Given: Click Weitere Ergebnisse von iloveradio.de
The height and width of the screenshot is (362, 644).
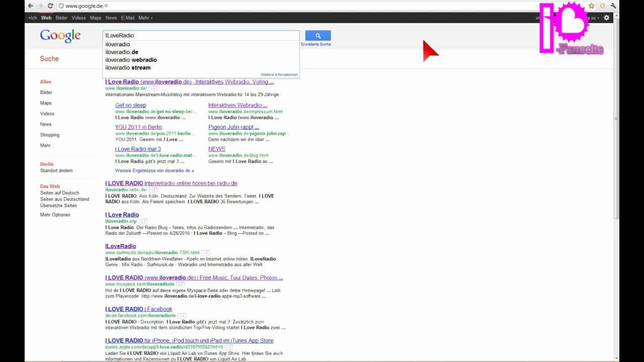Looking at the screenshot, I should [x=154, y=170].
